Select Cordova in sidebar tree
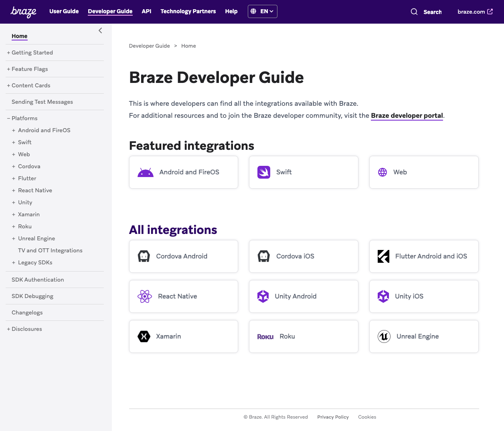Image resolution: width=504 pixels, height=431 pixels. point(29,166)
